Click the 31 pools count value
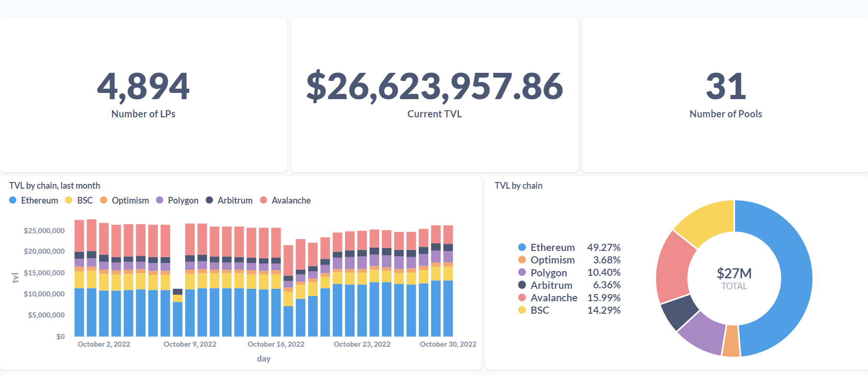The height and width of the screenshot is (376, 868). tap(726, 87)
